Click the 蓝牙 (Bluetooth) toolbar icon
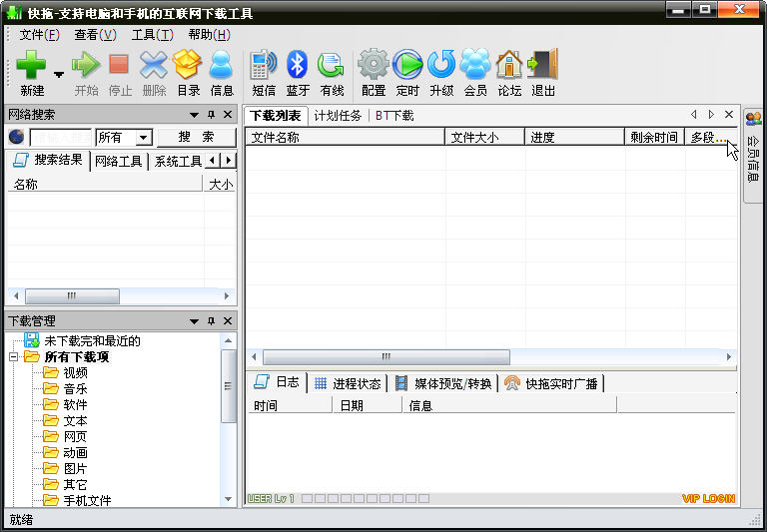The height and width of the screenshot is (532, 767). point(298,66)
